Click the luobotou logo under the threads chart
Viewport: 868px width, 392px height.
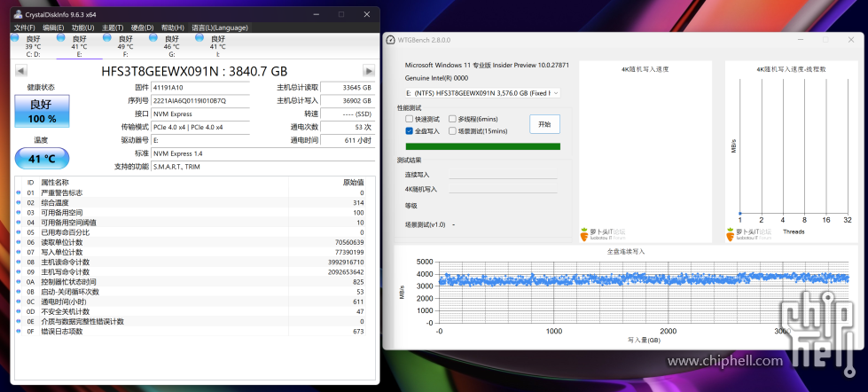pyautogui.click(x=748, y=234)
